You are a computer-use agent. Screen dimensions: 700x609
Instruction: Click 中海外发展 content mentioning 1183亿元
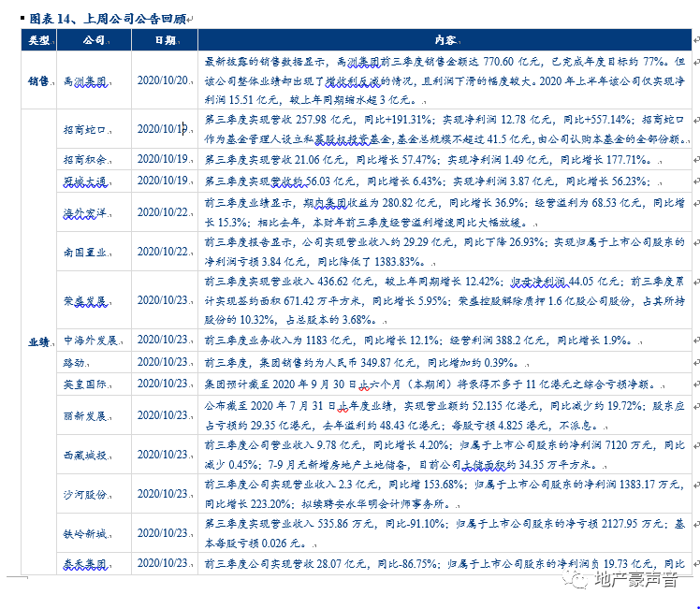(x=420, y=341)
